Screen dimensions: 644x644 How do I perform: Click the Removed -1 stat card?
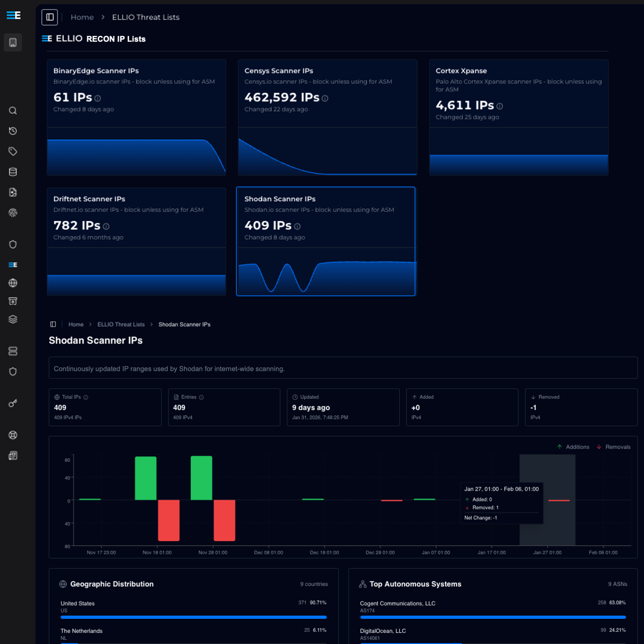point(581,407)
